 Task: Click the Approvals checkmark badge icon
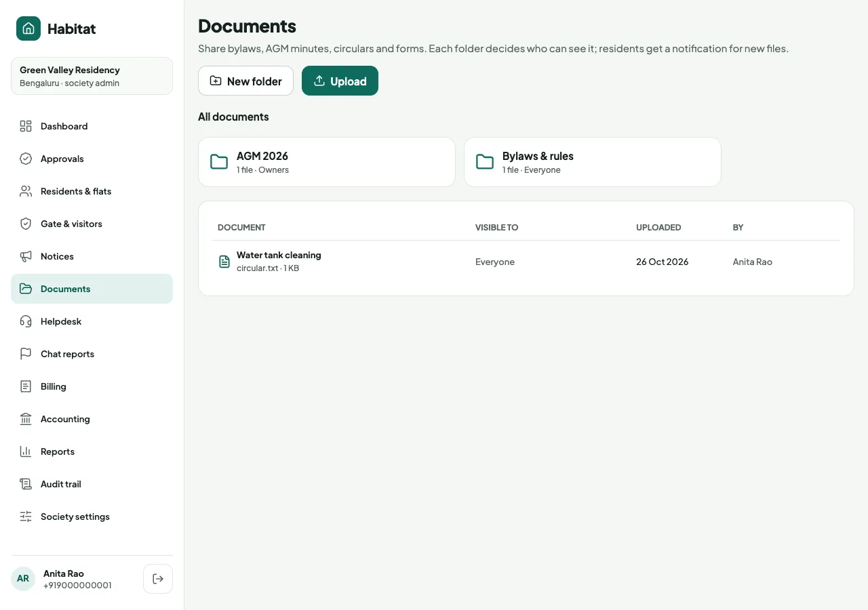click(x=26, y=159)
